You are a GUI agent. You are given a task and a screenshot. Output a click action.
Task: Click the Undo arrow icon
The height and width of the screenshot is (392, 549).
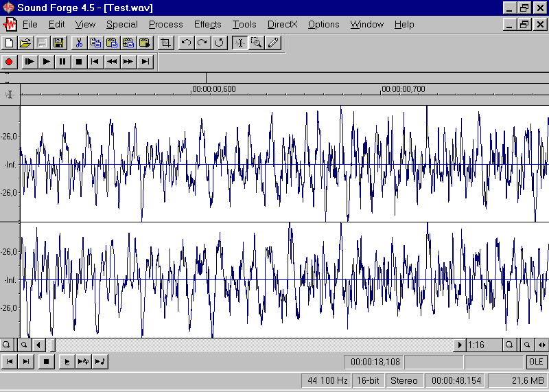point(186,43)
